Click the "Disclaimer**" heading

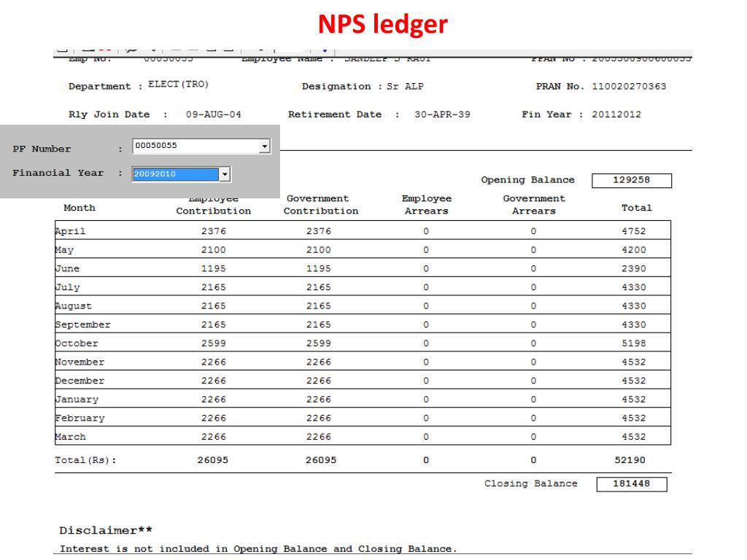point(106,531)
